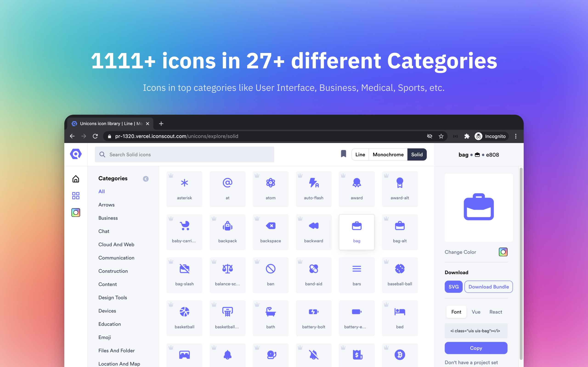Click the SVG download button
The image size is (588, 367).
453,287
